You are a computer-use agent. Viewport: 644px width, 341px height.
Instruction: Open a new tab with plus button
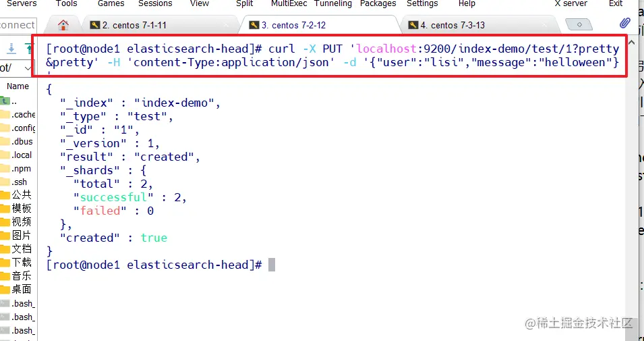[x=579, y=25]
